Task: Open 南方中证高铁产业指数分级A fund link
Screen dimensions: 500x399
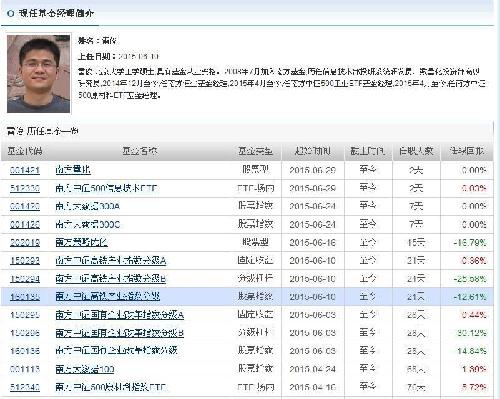Action: (111, 260)
